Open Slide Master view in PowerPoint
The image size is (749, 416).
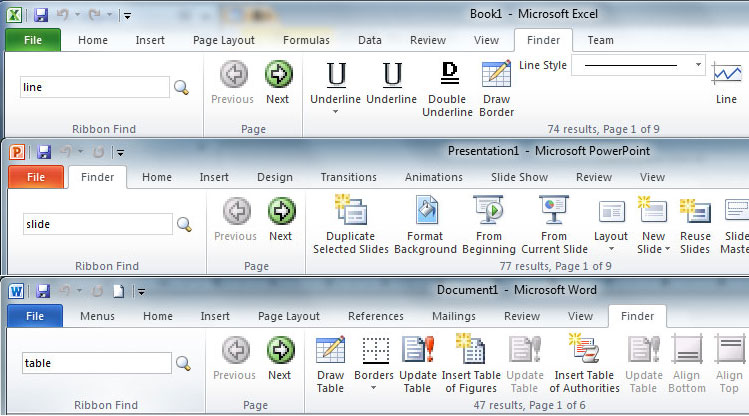[734, 225]
